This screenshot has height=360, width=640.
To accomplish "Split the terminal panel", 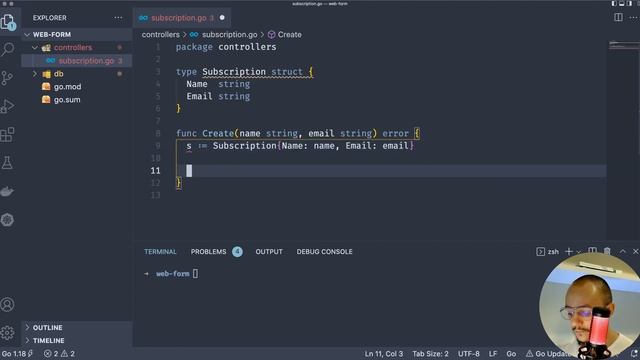I will coord(592,251).
